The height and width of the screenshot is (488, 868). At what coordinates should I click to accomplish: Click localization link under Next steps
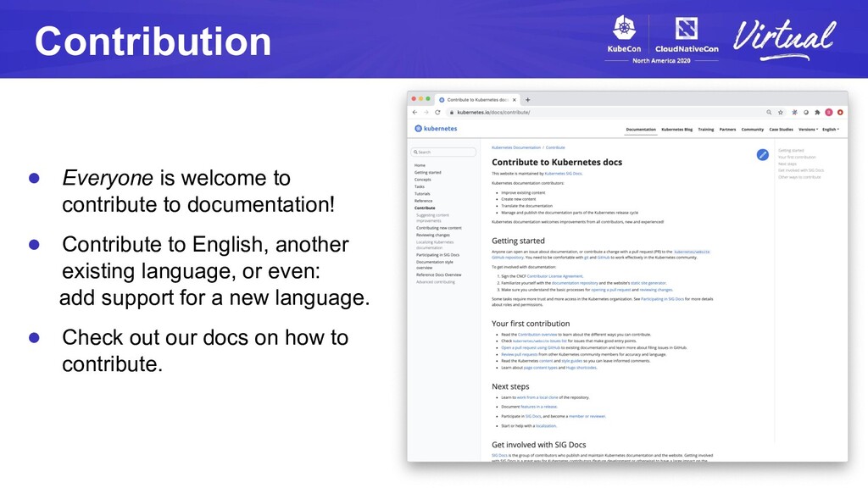pos(546,426)
